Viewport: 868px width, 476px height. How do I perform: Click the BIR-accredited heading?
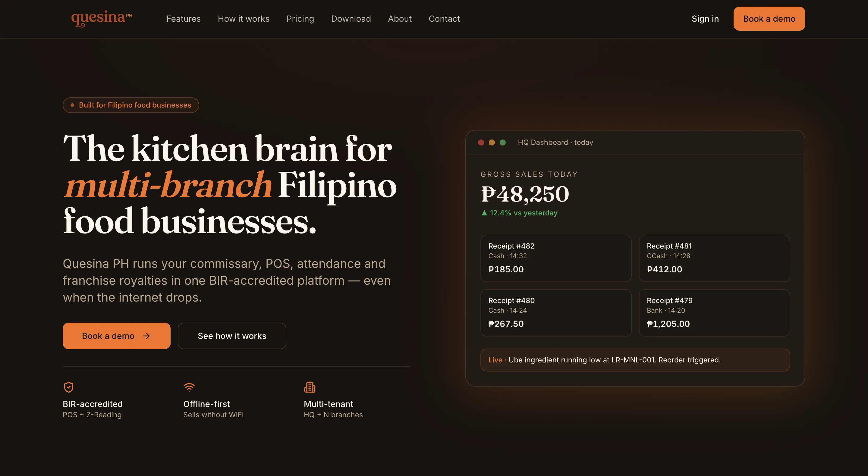pos(93,404)
